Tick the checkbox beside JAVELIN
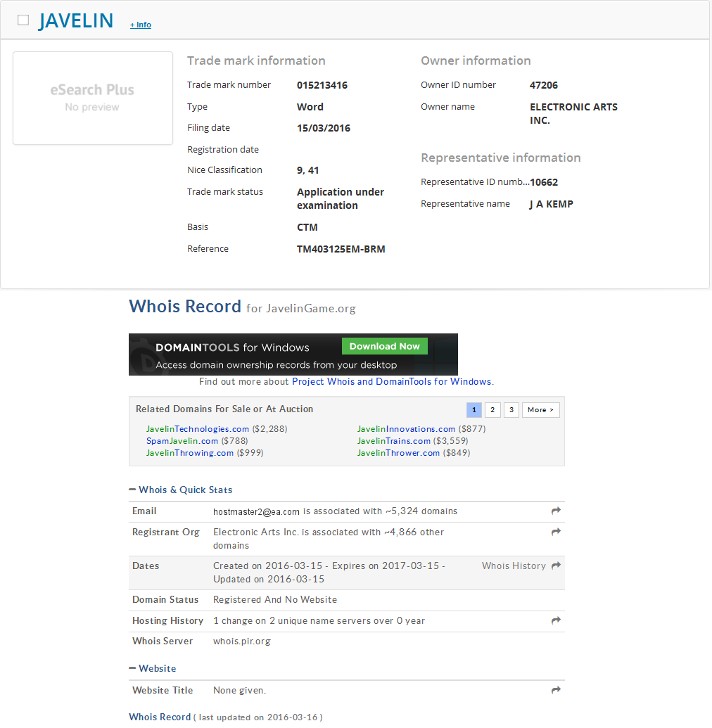 coord(23,20)
